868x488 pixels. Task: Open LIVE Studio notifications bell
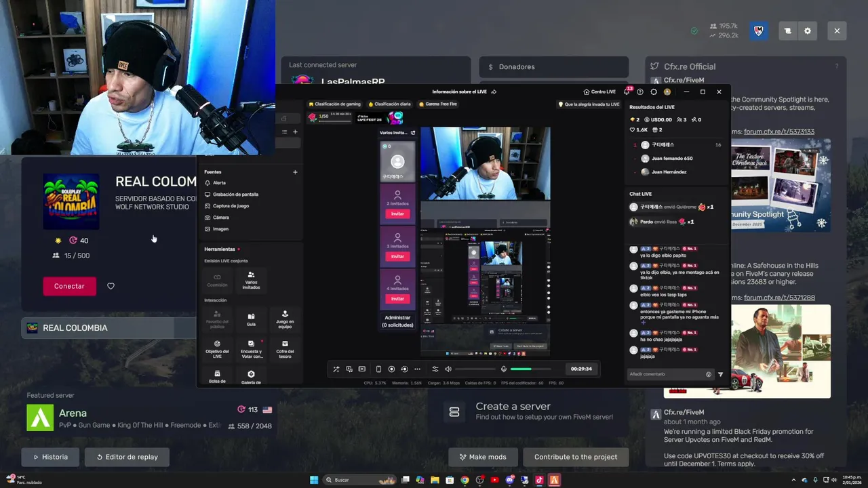pyautogui.click(x=627, y=91)
